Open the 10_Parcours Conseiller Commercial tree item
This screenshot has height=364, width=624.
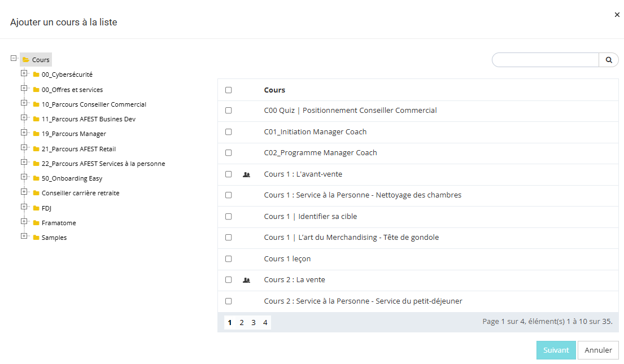[94, 104]
